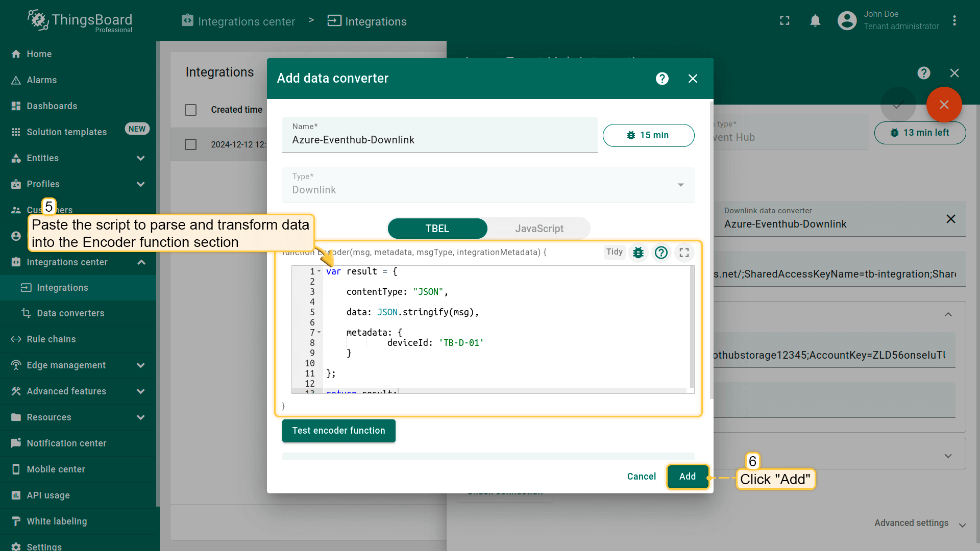
Task: Toggle fullscreen mode in top bar
Action: pos(785,21)
